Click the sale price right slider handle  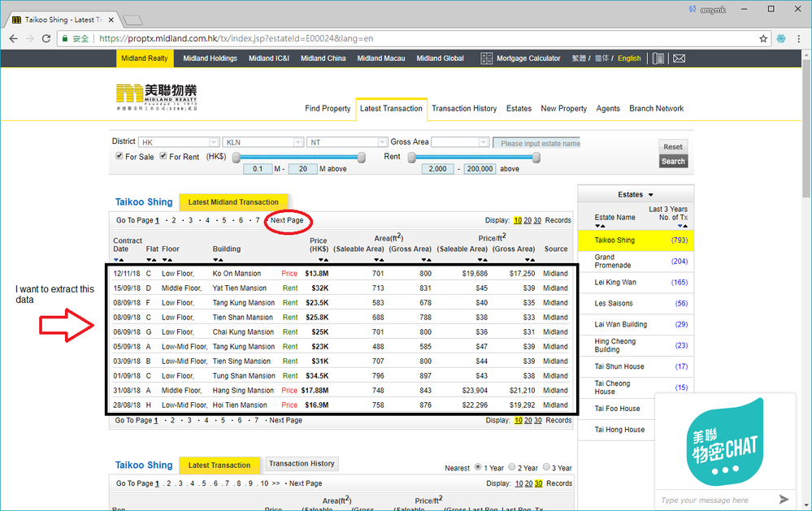(x=362, y=158)
